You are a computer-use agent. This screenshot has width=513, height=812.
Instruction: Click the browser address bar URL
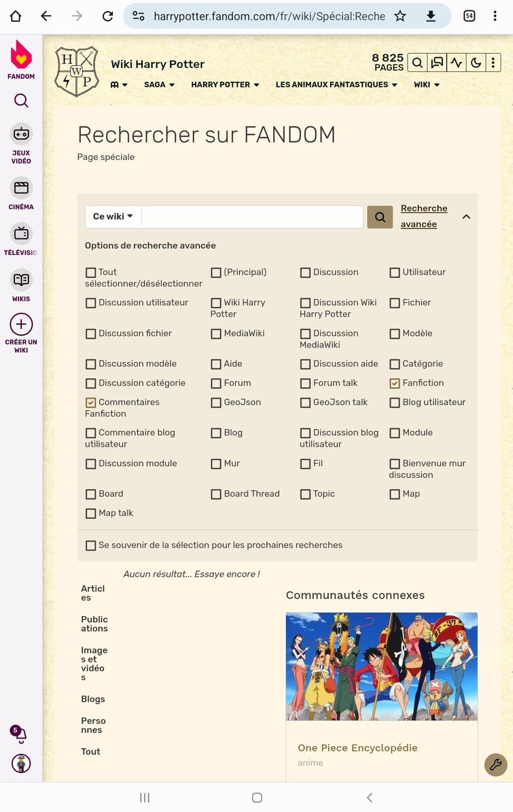(x=269, y=16)
